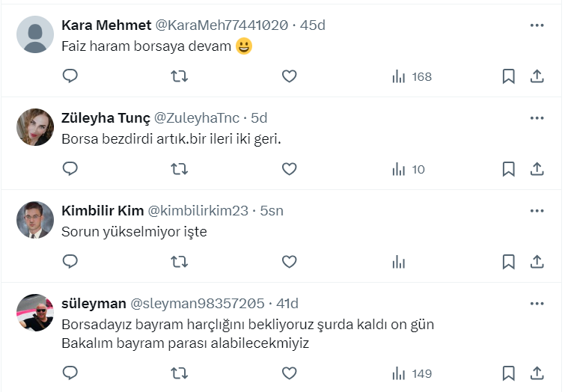This screenshot has height=392, width=565.
Task: Open more options on Kimbilir Kim's tweet
Action: click(537, 211)
